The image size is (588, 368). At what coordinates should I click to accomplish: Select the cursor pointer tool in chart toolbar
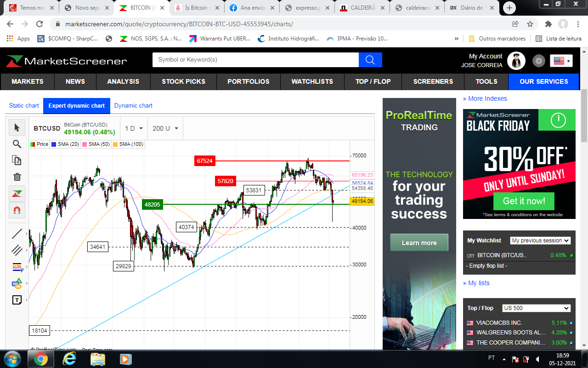(x=17, y=127)
